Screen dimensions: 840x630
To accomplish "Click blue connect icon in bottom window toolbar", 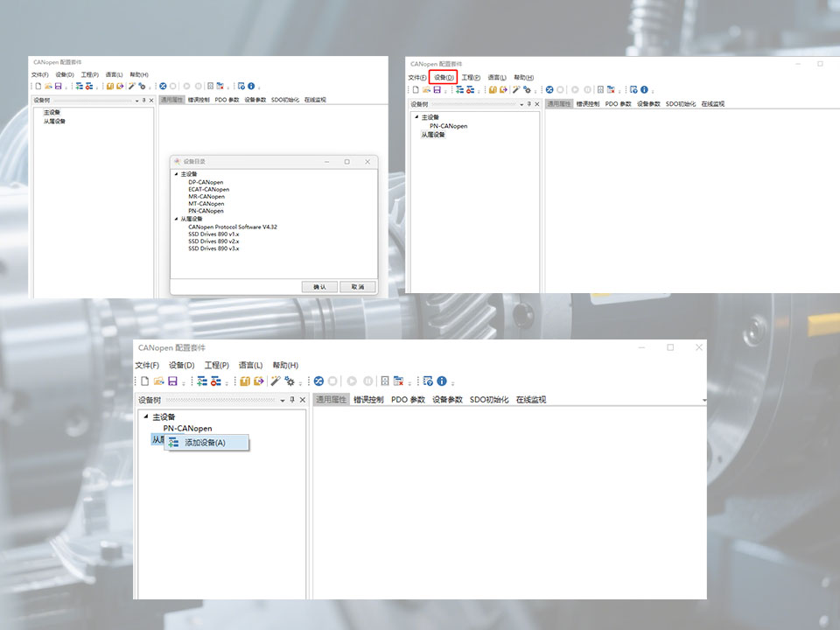I will point(318,381).
